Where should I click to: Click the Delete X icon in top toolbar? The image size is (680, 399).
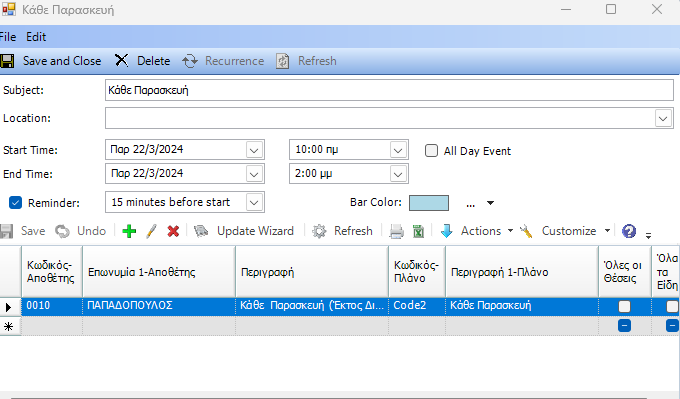(121, 60)
